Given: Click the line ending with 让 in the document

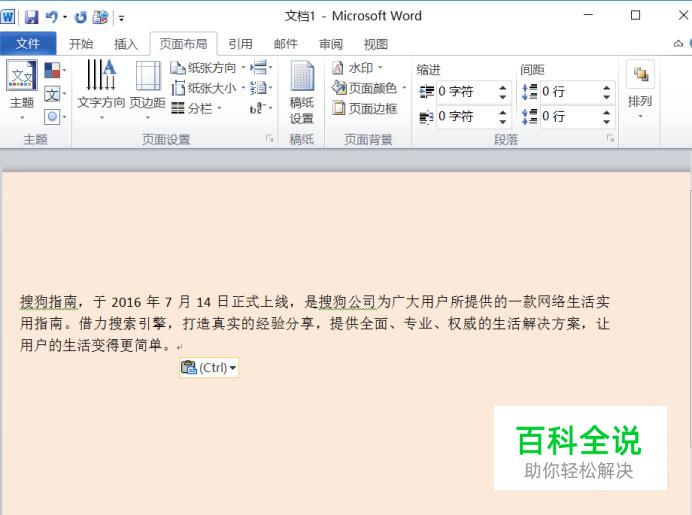Looking at the screenshot, I should point(315,324).
